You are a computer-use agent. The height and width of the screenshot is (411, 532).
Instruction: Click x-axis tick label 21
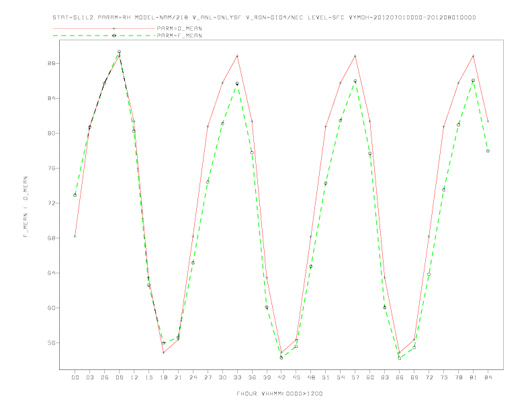click(178, 377)
